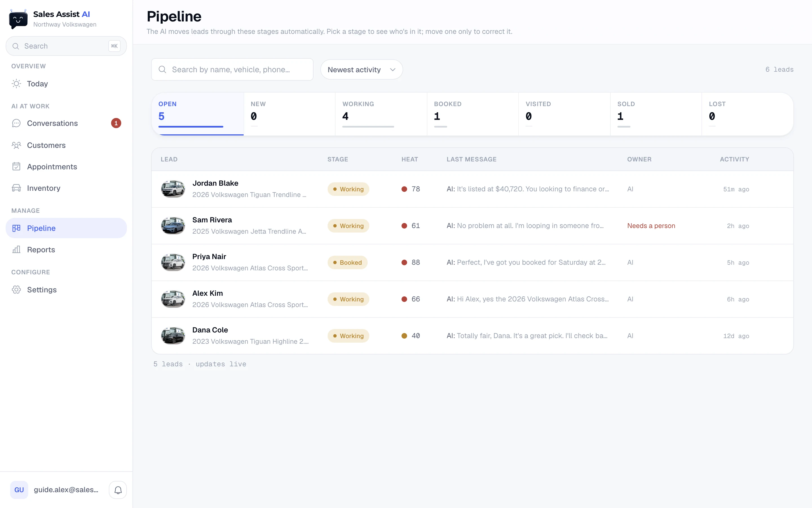Screen dimensions: 812x508
Task: Focus the Search by name, vehicle, phone field
Action: (232, 69)
